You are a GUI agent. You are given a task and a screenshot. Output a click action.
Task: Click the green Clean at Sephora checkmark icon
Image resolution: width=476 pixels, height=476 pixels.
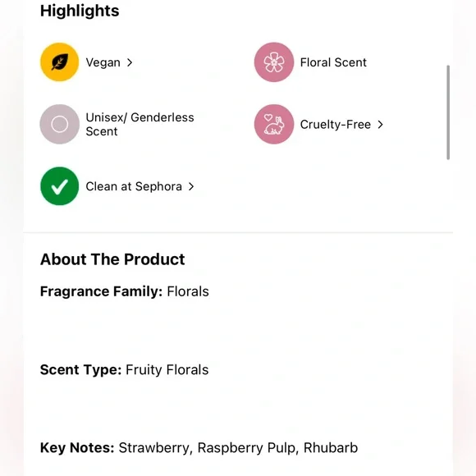[x=59, y=186]
